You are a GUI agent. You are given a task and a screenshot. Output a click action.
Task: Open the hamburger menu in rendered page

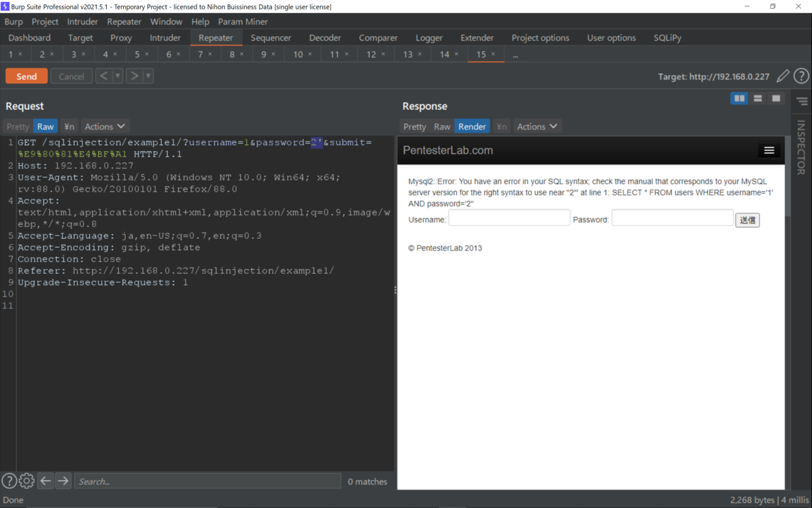[769, 150]
